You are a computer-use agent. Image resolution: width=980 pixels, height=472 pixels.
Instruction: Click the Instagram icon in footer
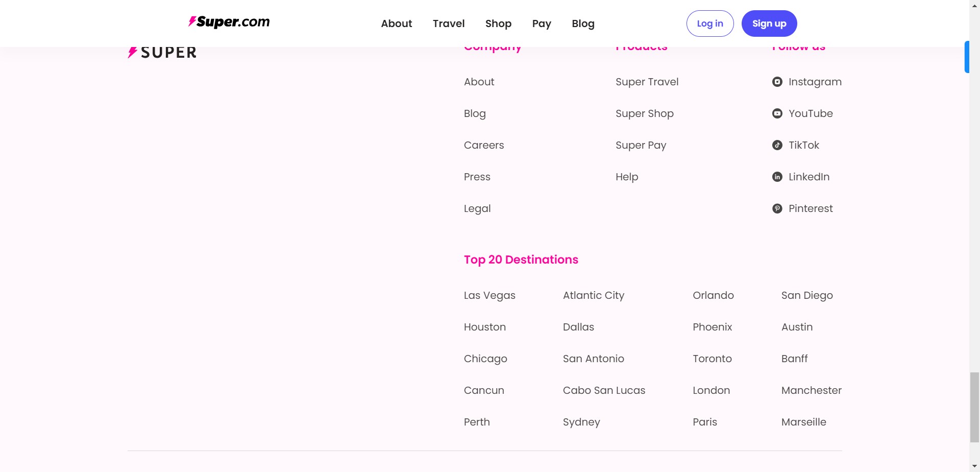(x=777, y=82)
